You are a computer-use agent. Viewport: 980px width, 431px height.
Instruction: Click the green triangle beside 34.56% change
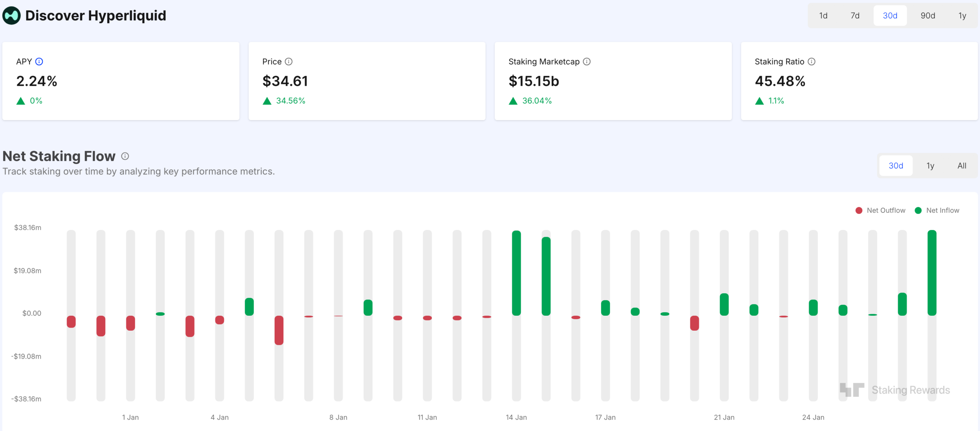click(267, 101)
